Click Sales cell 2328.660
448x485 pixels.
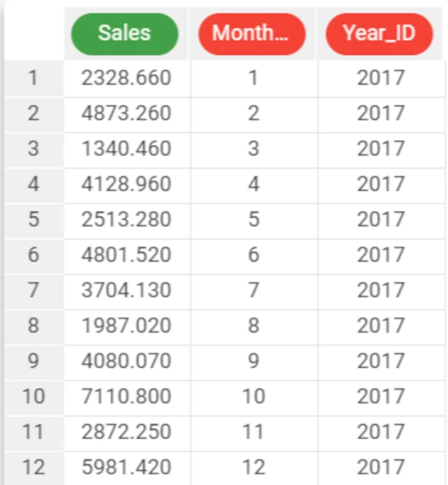coord(127,78)
